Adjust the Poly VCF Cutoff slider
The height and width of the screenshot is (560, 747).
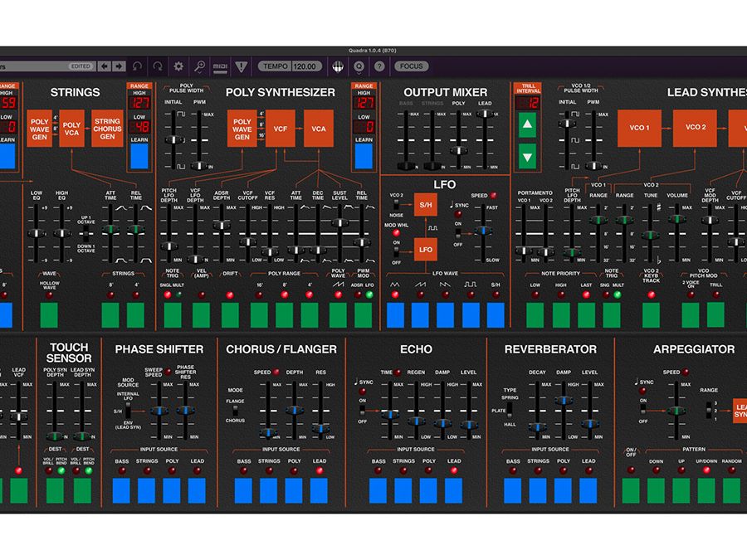pos(247,242)
